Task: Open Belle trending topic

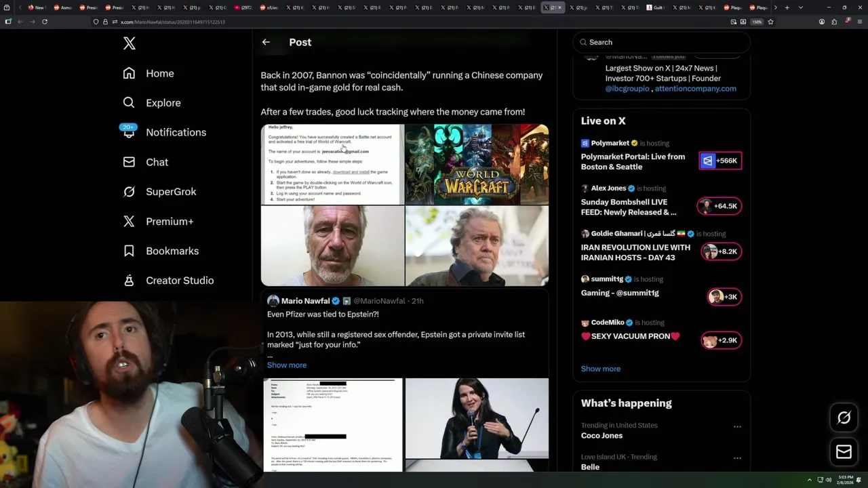Action: click(x=590, y=467)
